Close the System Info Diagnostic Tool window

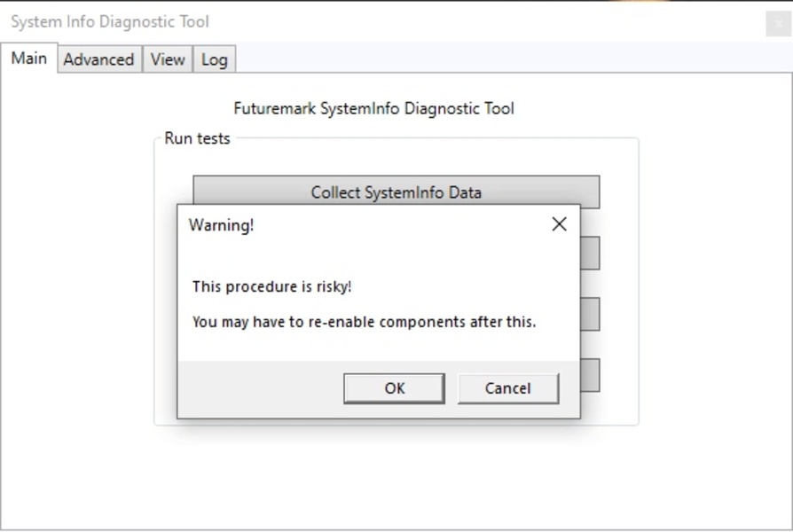tap(778, 24)
